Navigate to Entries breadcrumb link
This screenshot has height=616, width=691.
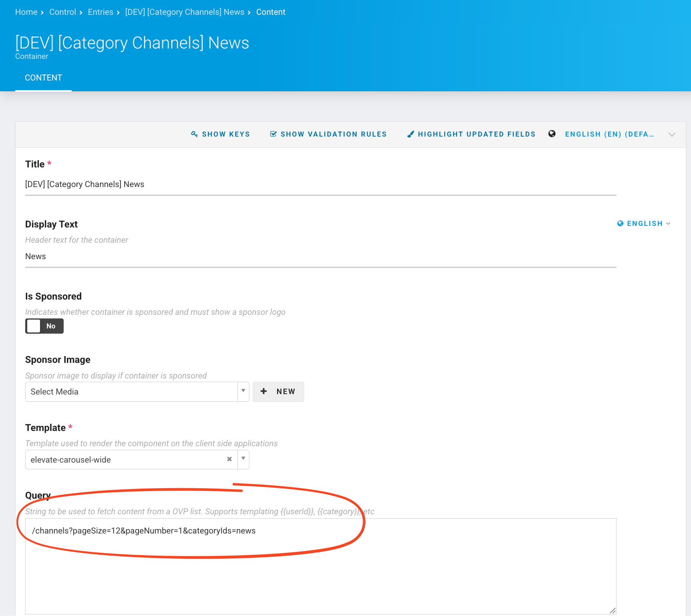100,12
